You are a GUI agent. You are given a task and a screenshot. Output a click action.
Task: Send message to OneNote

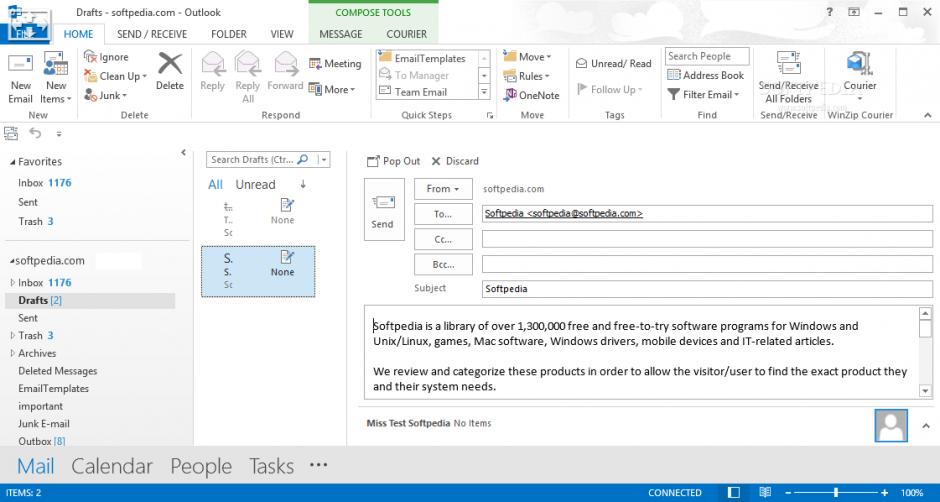(x=531, y=95)
